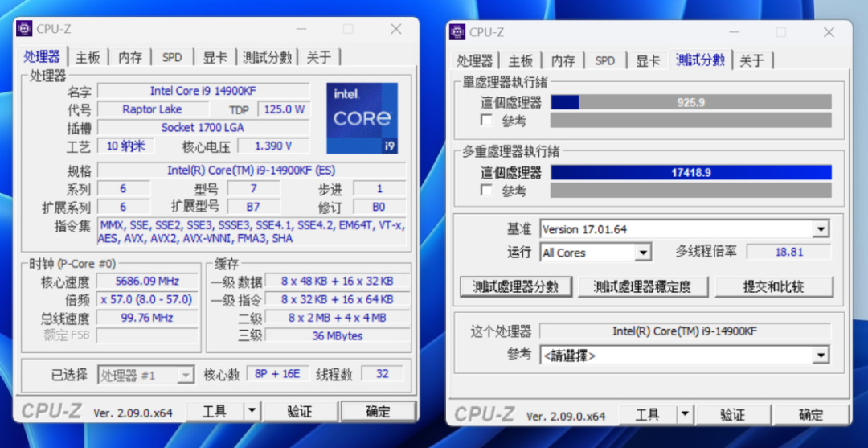Expand 工具 dropdown arrow in right window

[x=686, y=414]
